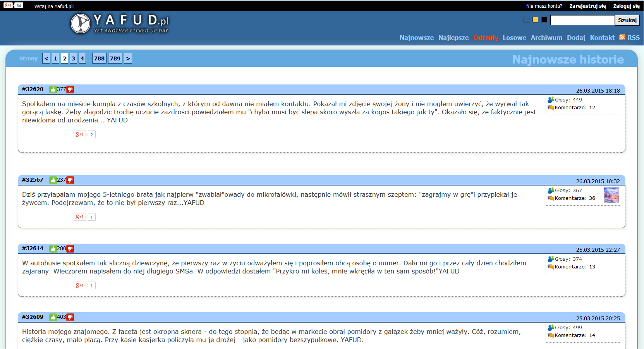
Task: Open the Najnowsze menu item
Action: [417, 38]
